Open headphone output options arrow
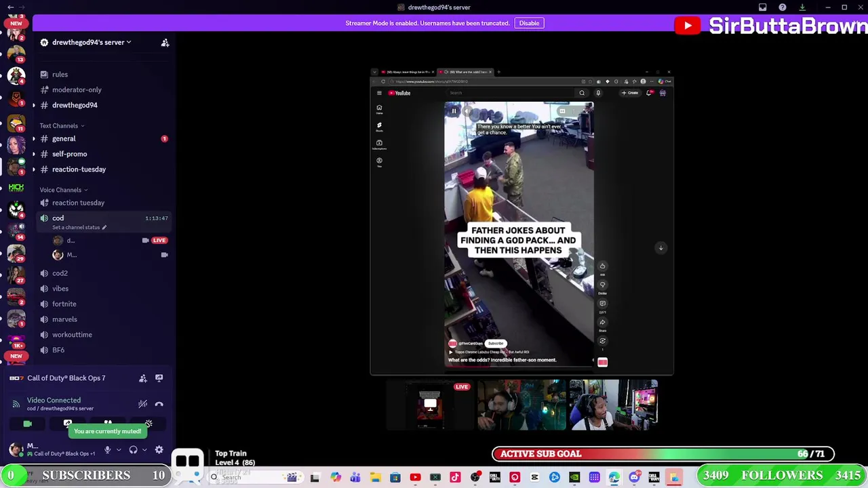Viewport: 868px width, 488px height. (x=144, y=449)
